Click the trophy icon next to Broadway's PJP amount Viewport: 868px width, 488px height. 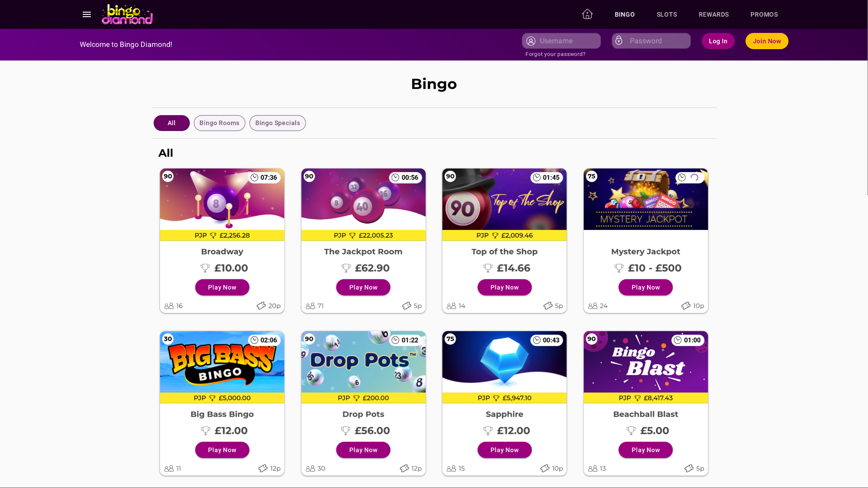(x=213, y=235)
